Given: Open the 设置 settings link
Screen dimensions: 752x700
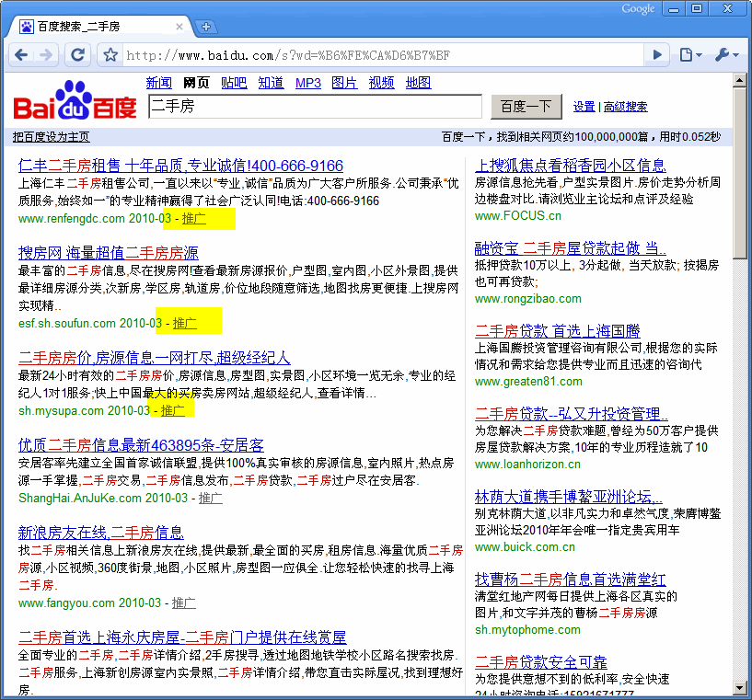Looking at the screenshot, I should [x=584, y=107].
